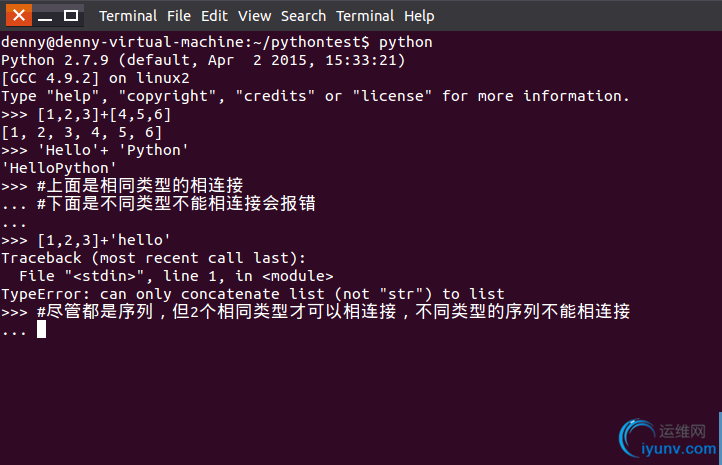Open the Help menu

click(x=419, y=16)
